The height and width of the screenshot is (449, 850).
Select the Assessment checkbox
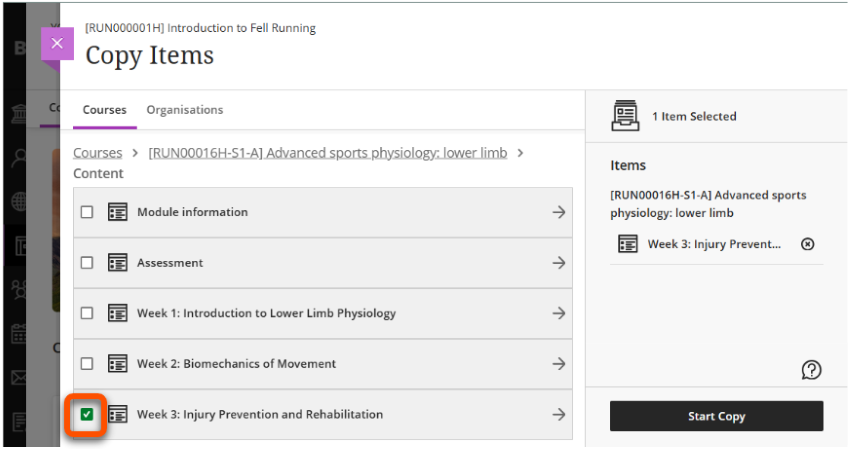(87, 263)
